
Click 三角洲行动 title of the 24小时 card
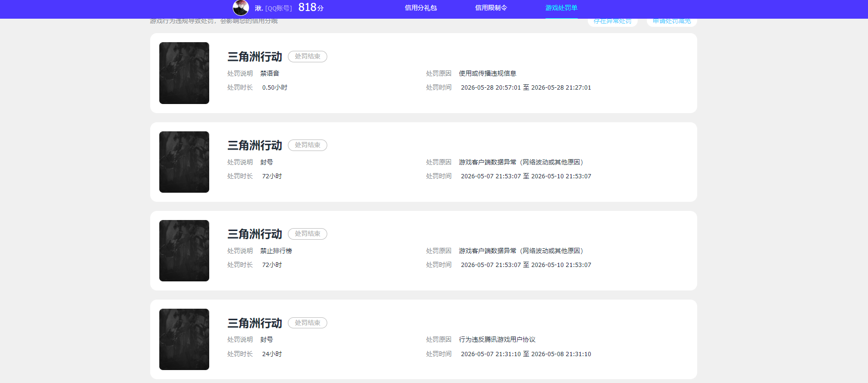click(x=255, y=323)
